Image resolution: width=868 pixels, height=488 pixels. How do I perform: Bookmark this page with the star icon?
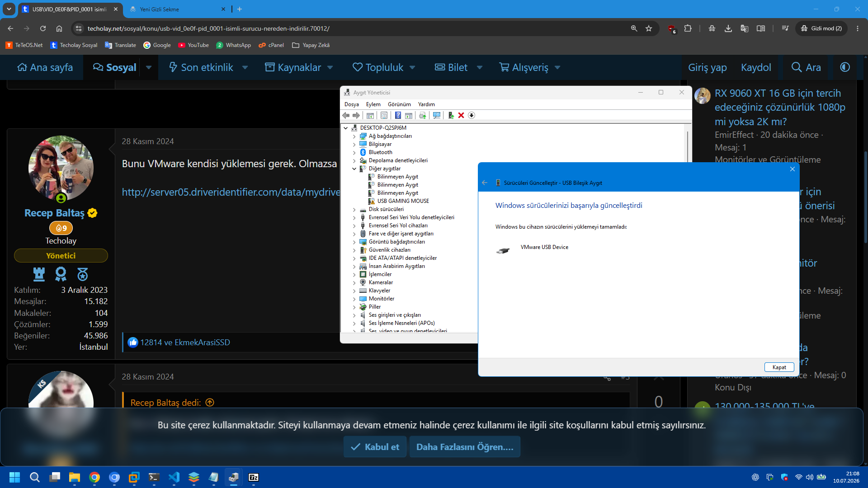tap(649, 28)
